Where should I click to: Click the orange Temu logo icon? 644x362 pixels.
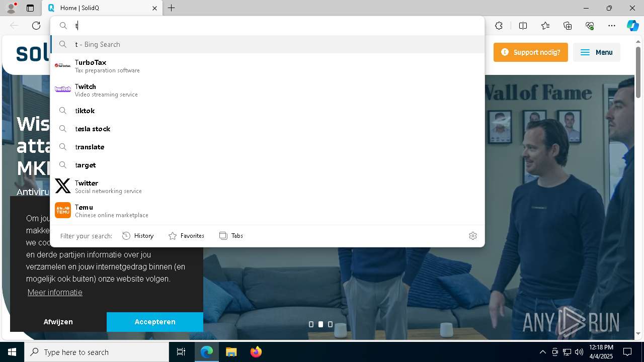pyautogui.click(x=63, y=210)
